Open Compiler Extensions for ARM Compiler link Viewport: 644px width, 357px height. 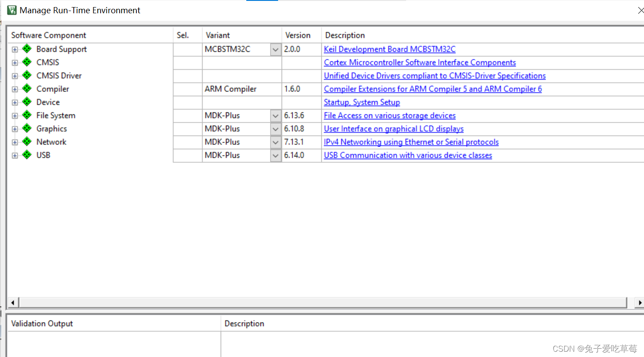coord(433,89)
